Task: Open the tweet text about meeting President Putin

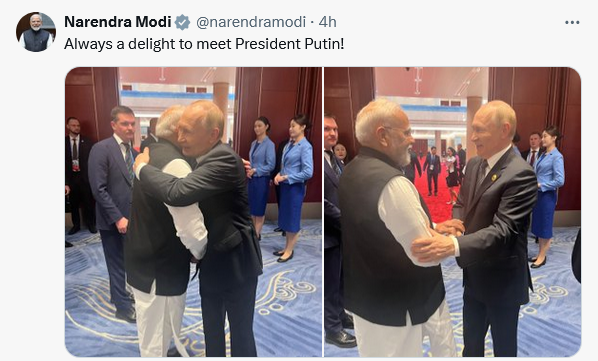Action: tap(204, 44)
